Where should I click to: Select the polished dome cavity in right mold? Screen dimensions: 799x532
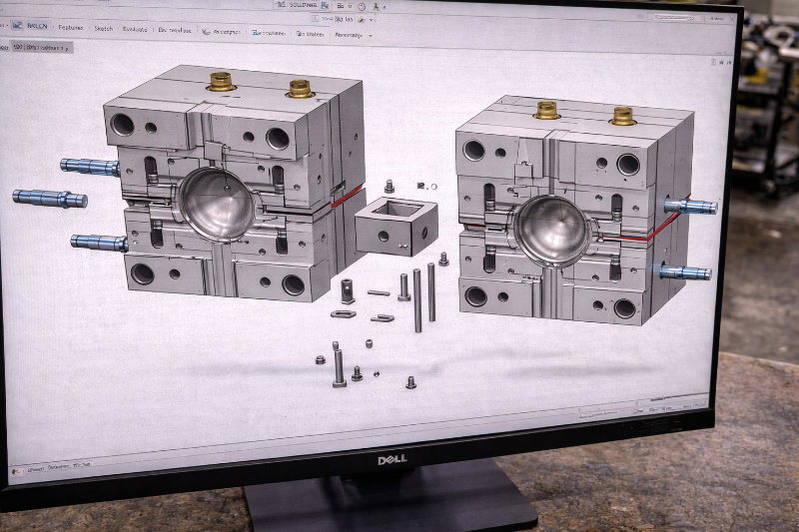click(544, 224)
